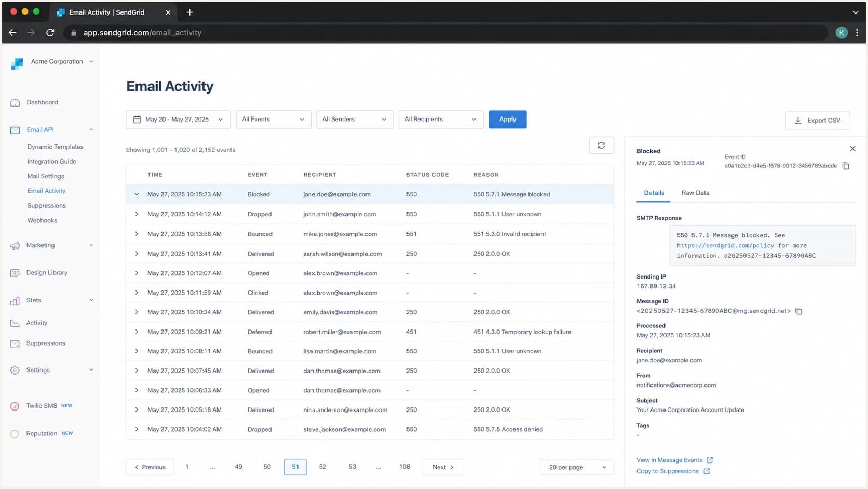Collapse the Email API sidebar section
The height and width of the screenshot is (489, 868).
click(x=91, y=130)
